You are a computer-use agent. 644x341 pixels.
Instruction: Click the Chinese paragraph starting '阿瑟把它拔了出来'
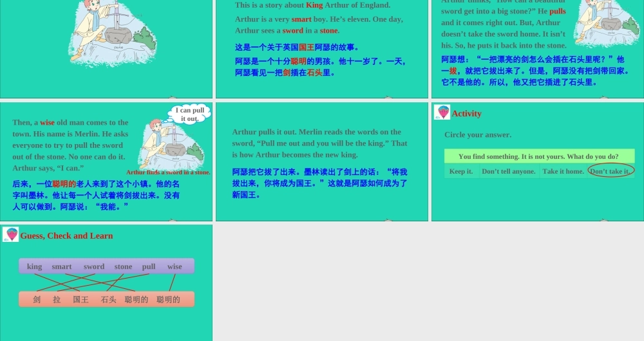pyautogui.click(x=319, y=183)
